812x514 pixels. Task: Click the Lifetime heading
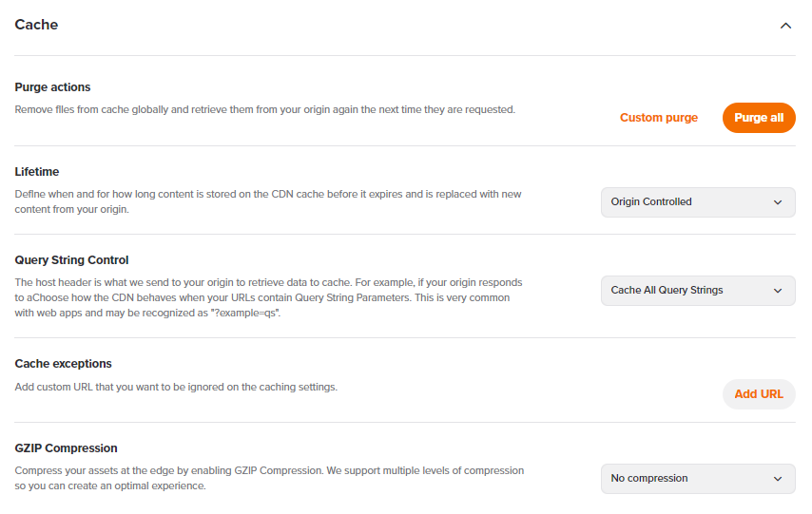[x=37, y=172]
